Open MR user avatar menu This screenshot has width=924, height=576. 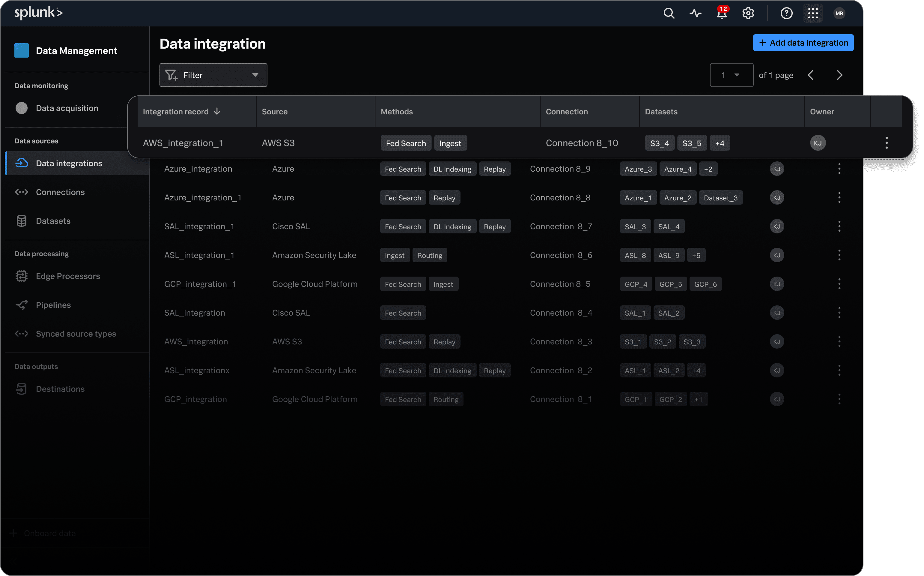coord(839,13)
